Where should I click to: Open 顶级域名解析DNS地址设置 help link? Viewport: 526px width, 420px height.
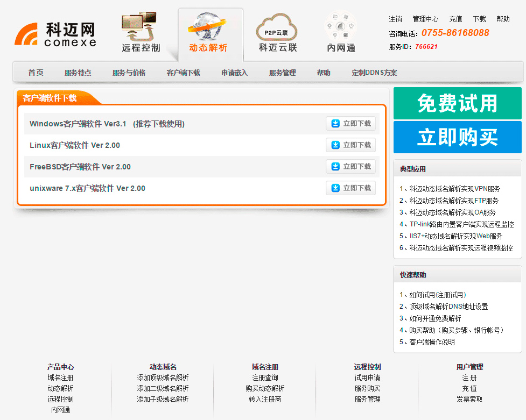[448, 307]
